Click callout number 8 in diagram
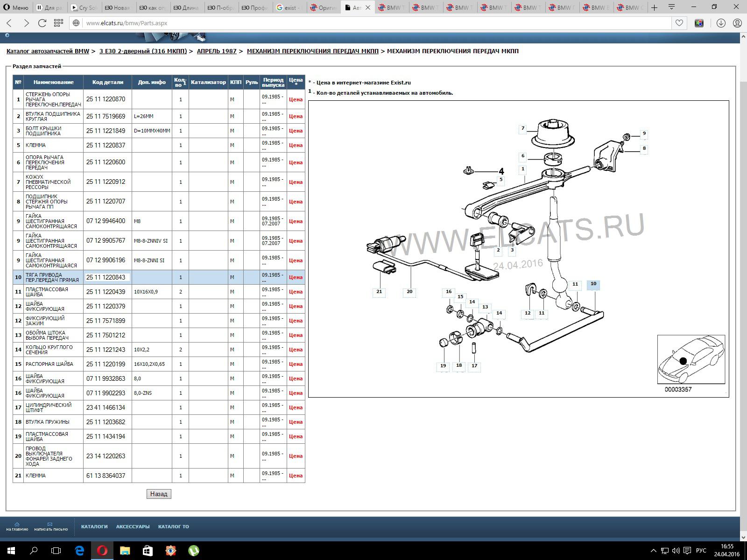This screenshot has width=747, height=560. tap(644, 148)
